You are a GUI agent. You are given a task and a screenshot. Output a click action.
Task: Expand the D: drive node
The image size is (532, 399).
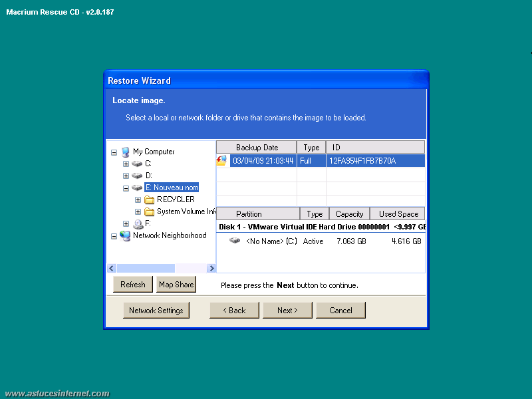pyautogui.click(x=126, y=176)
